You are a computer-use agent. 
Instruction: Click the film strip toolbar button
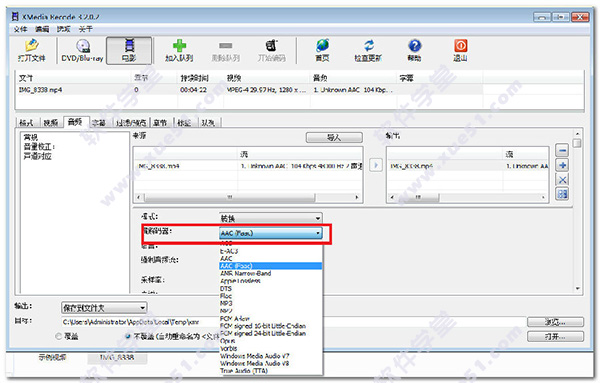coord(129,50)
